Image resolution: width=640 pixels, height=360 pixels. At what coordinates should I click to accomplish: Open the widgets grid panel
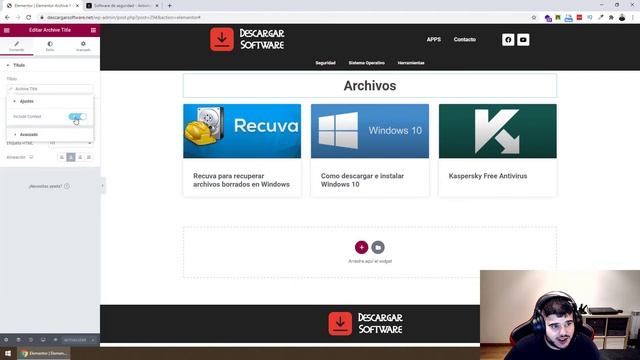pyautogui.click(x=93, y=30)
